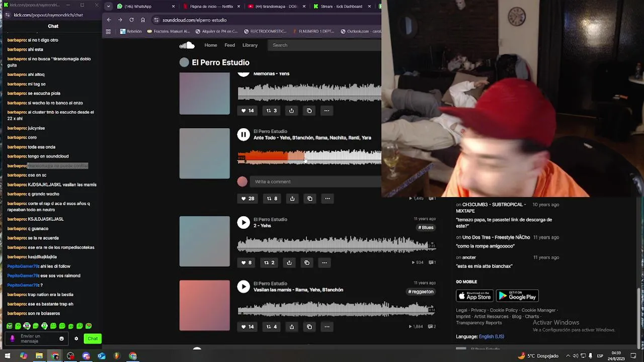The height and width of the screenshot is (362, 644).
Task: Share Vasilan las mamis track
Action: coord(292,327)
